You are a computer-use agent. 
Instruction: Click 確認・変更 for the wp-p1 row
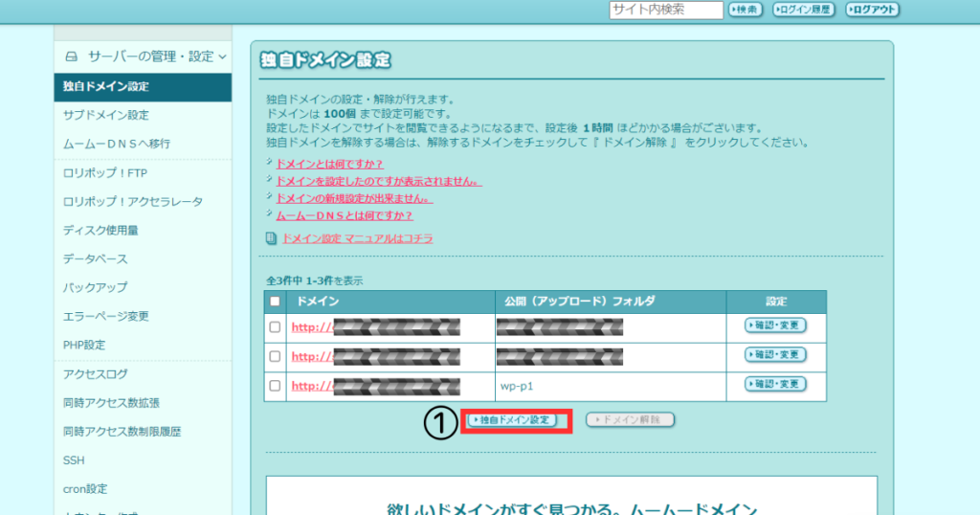point(775,385)
